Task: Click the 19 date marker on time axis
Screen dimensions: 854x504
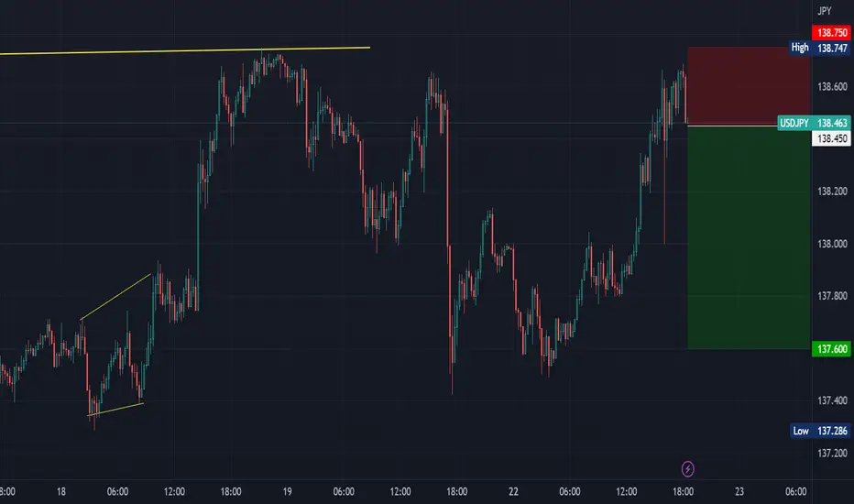Action: (x=287, y=491)
